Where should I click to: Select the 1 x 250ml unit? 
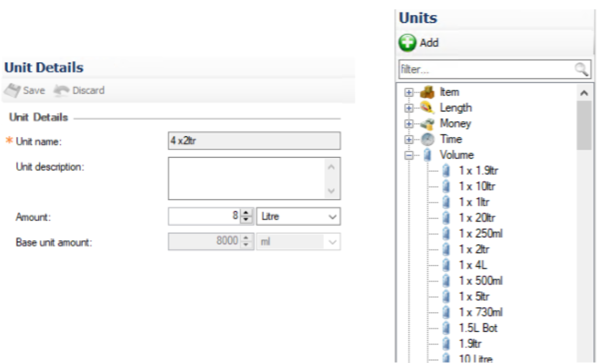tap(480, 233)
